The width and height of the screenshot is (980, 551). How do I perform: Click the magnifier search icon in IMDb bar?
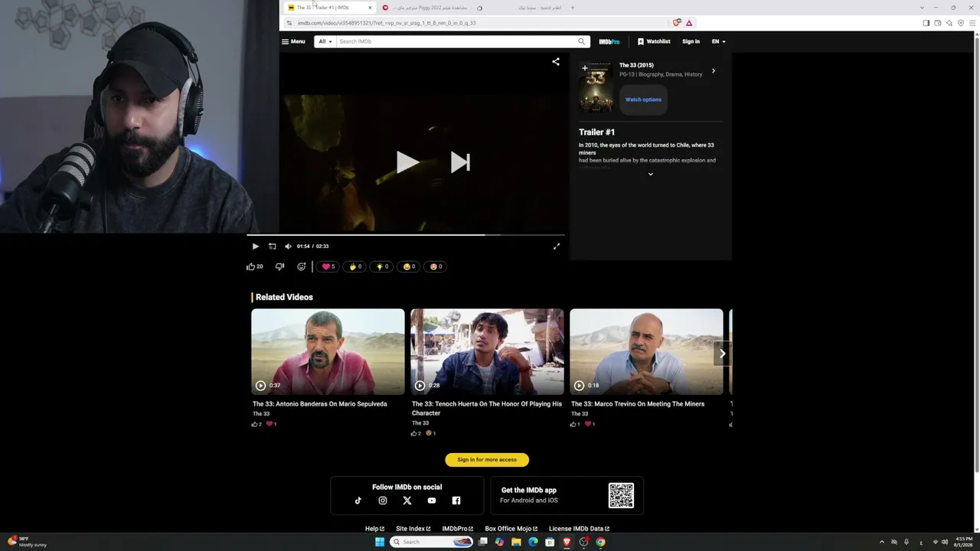pyautogui.click(x=582, y=41)
